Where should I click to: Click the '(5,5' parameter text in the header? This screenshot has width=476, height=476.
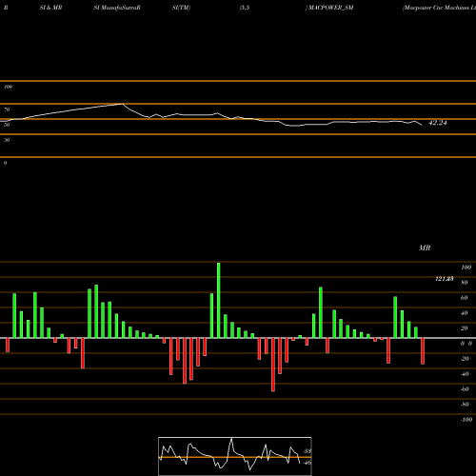(245, 8)
